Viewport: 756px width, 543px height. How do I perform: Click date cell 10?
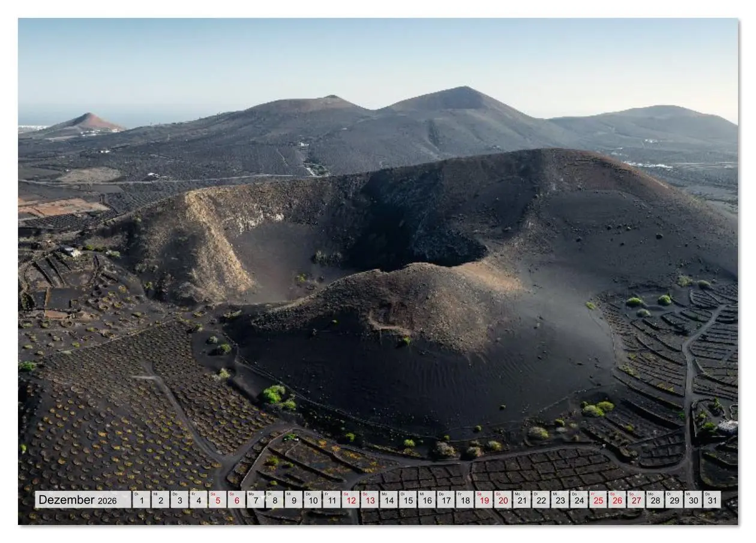(x=313, y=500)
